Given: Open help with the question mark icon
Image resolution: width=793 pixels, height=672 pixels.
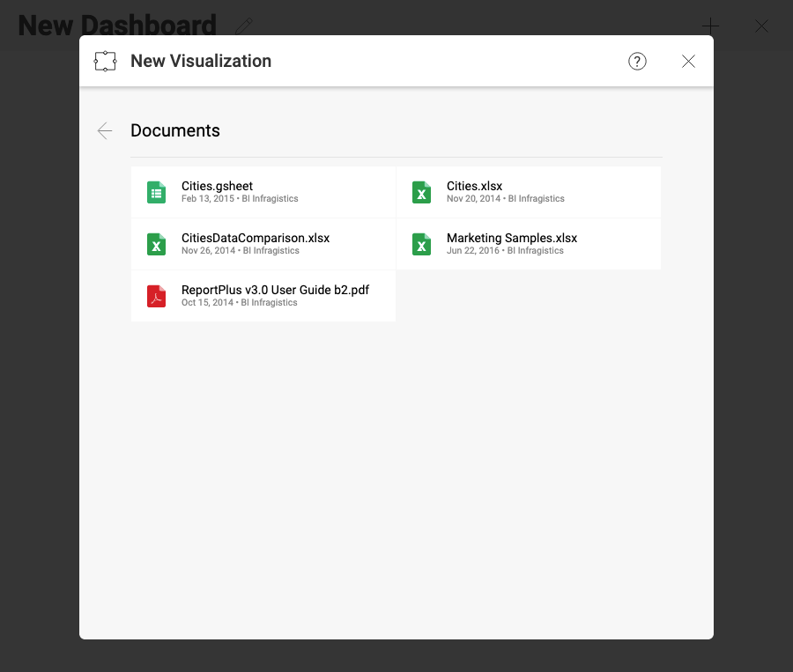Looking at the screenshot, I should pyautogui.click(x=637, y=61).
